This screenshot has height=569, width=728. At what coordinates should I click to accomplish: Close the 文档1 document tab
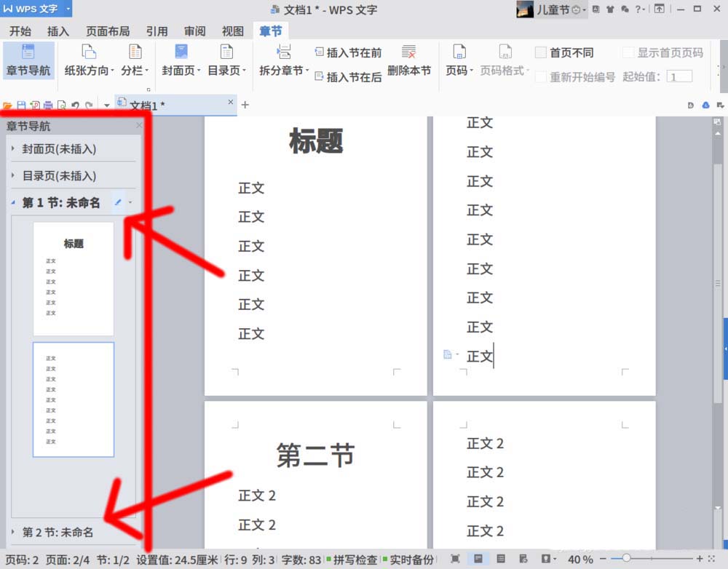coord(231,102)
